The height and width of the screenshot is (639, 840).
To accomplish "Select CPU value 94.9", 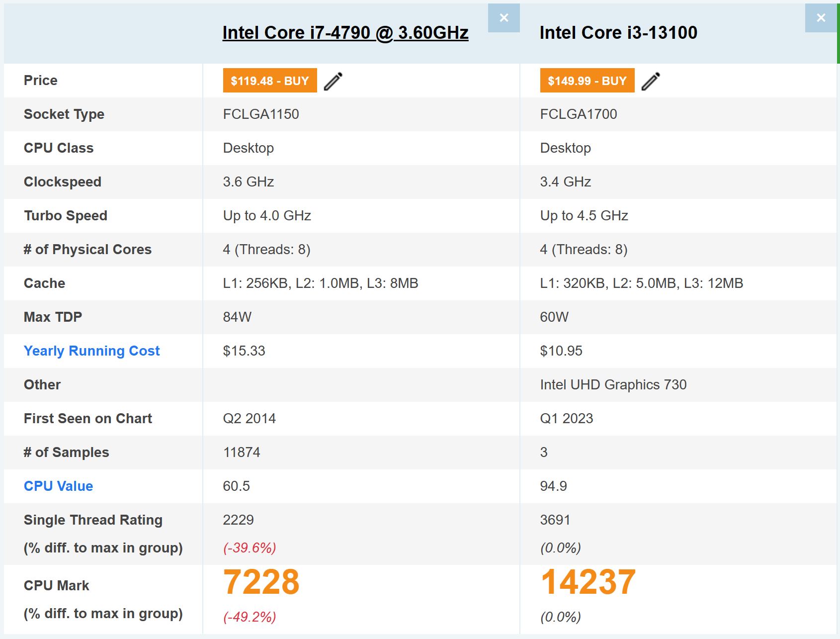I will click(x=554, y=486).
